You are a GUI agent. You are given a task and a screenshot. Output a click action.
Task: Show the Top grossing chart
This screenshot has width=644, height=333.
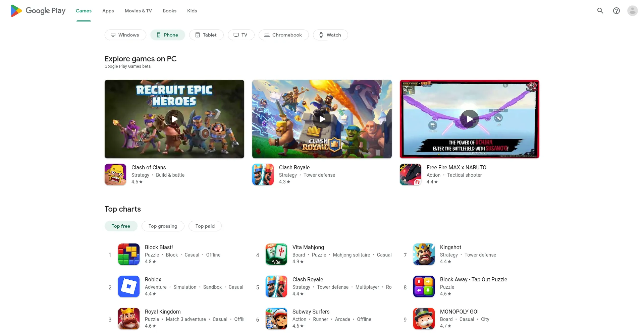[x=163, y=226]
